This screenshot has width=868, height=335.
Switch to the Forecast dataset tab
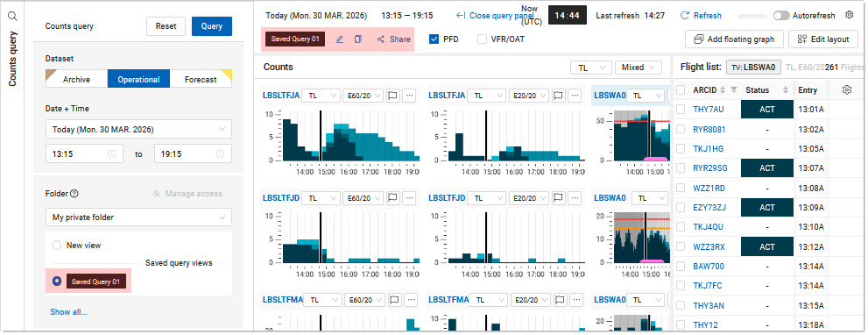tap(201, 79)
